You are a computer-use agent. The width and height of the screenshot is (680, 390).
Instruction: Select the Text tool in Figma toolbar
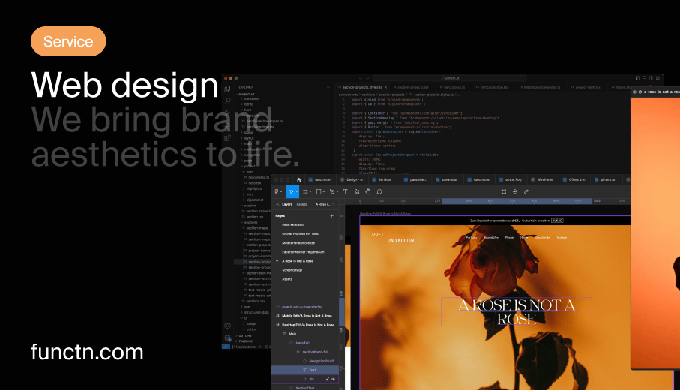(345, 191)
